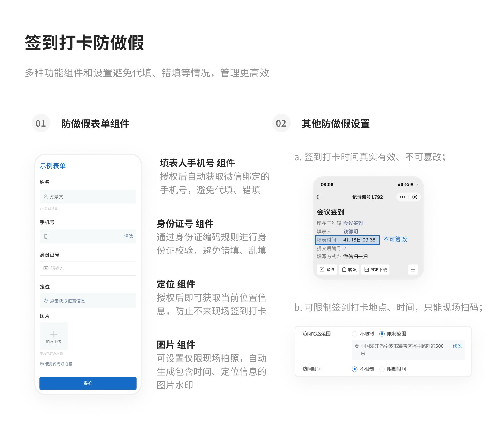Click the back arrow in the record header
Image resolution: width=504 pixels, height=438 pixels.
click(318, 197)
